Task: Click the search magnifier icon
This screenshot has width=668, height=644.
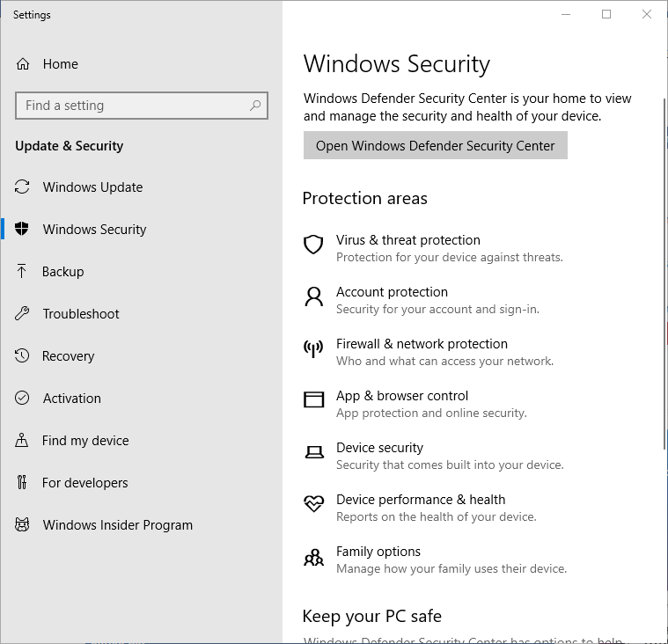Action: click(x=255, y=106)
